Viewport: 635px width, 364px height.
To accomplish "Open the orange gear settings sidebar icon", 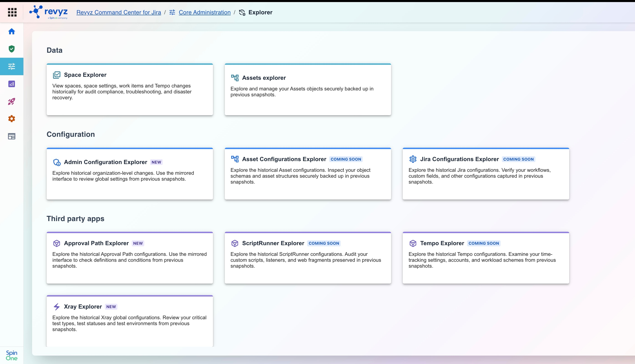I will tap(12, 119).
